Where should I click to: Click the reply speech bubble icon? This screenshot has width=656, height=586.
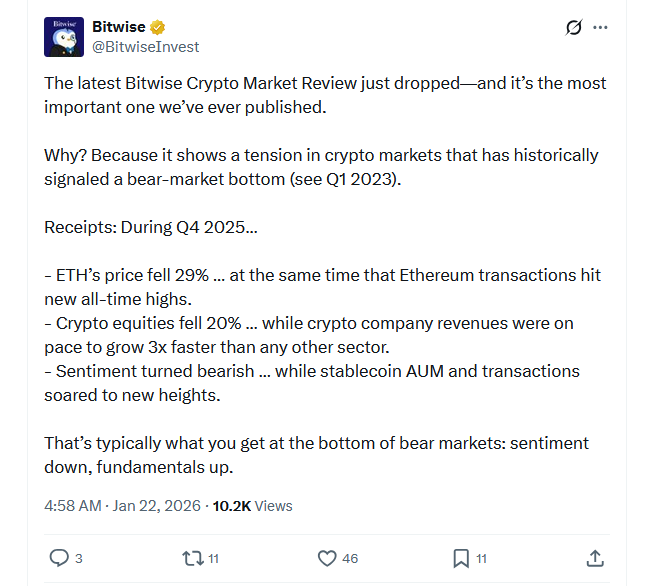[59, 557]
